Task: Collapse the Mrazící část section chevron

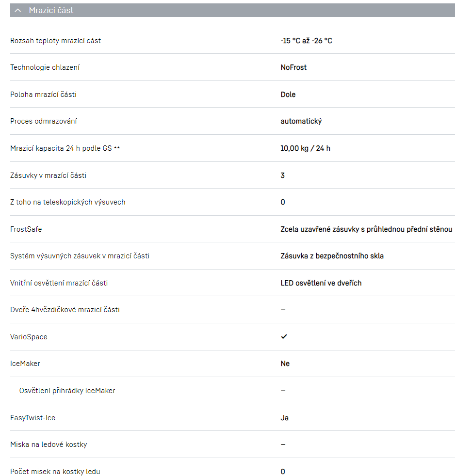Action: click(17, 10)
